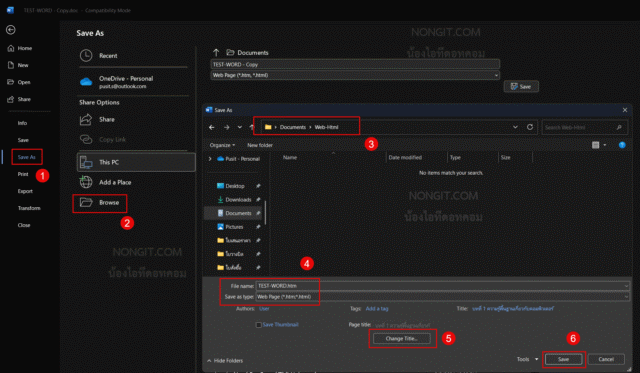Enable the Save Thumbnail checkbox
The width and height of the screenshot is (640, 373).
pyautogui.click(x=258, y=325)
